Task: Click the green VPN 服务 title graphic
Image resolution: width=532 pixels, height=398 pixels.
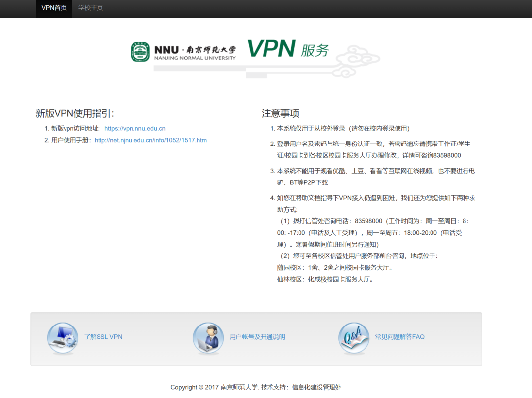Action: [x=288, y=48]
